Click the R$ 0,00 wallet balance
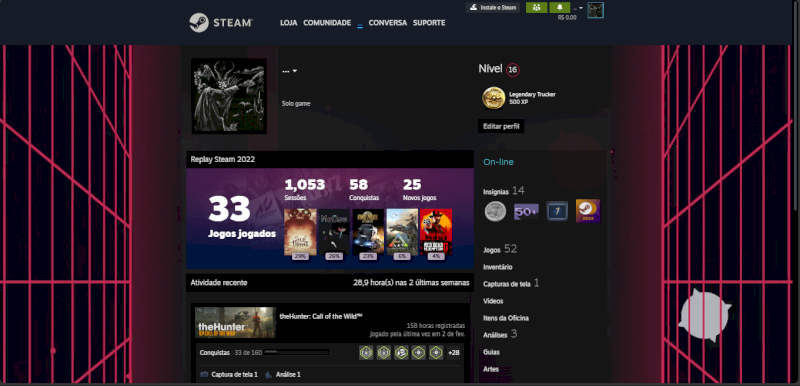Image resolution: width=800 pixels, height=386 pixels. click(x=567, y=17)
